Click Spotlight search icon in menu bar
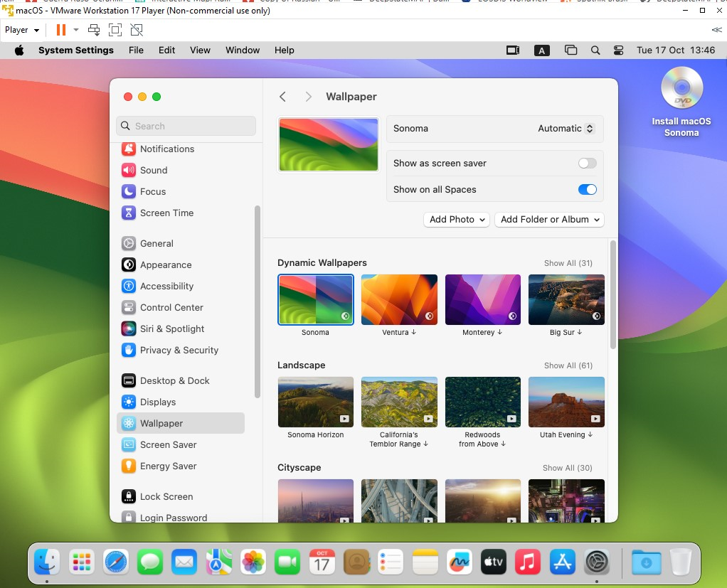This screenshot has height=588, width=727. click(x=595, y=50)
